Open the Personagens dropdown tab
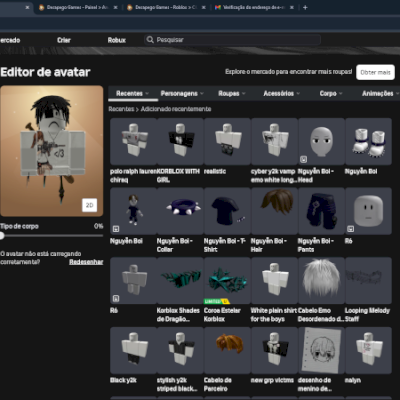The image size is (400, 400). click(x=182, y=93)
